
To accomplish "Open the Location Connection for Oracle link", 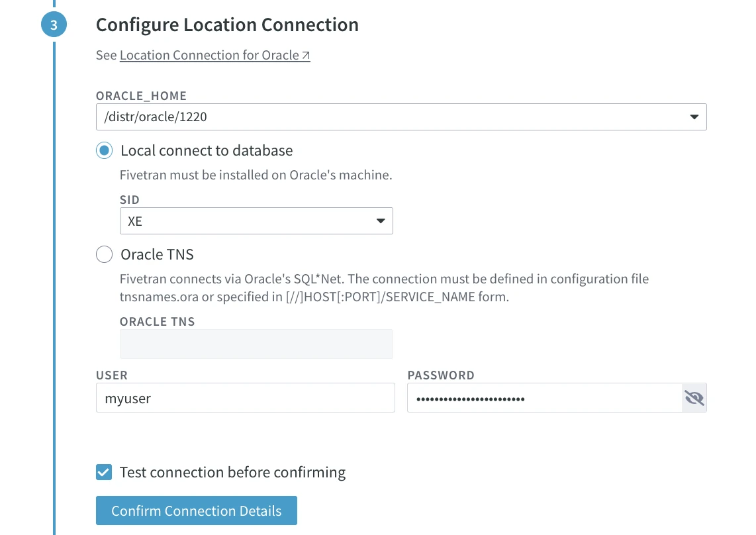I will pyautogui.click(x=209, y=54).
